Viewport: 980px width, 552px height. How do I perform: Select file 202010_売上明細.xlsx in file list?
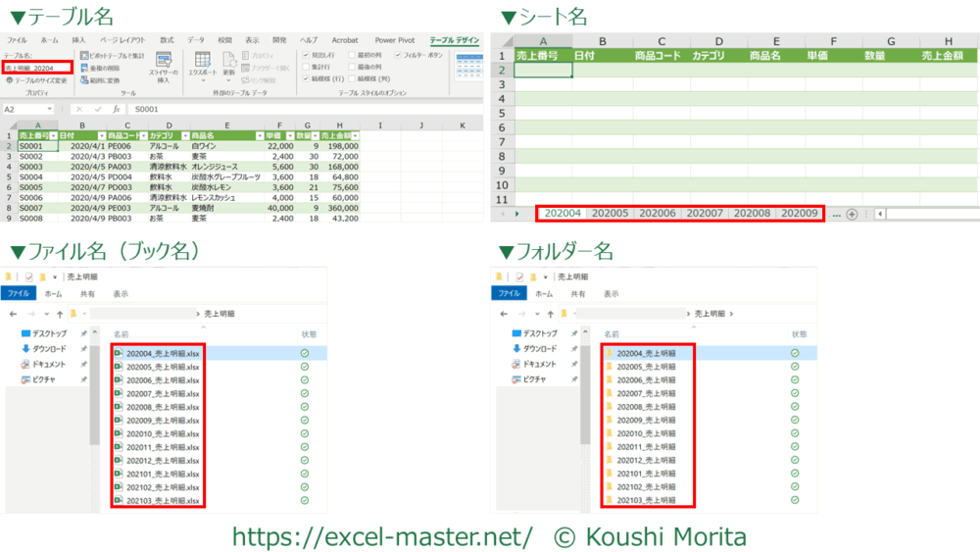point(157,433)
